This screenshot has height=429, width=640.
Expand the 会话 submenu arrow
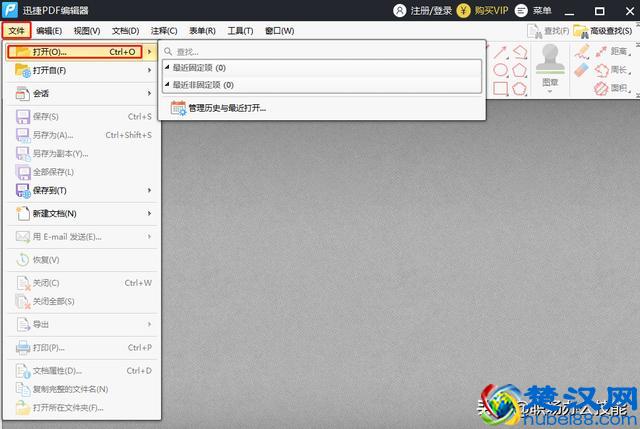149,93
